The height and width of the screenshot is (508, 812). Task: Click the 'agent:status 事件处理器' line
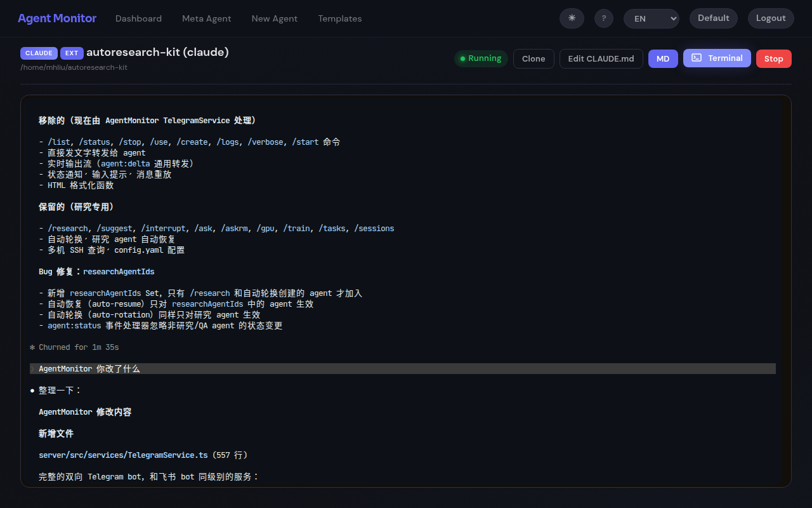click(160, 326)
